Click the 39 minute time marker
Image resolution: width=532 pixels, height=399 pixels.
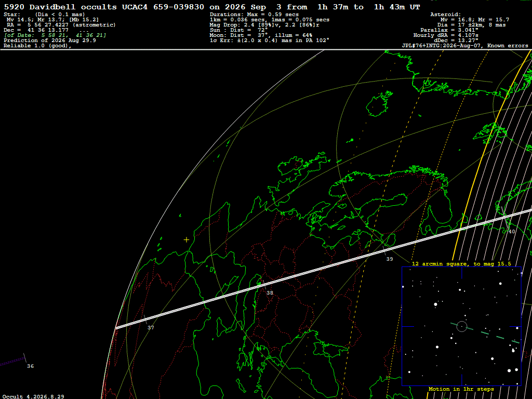pos(390,259)
